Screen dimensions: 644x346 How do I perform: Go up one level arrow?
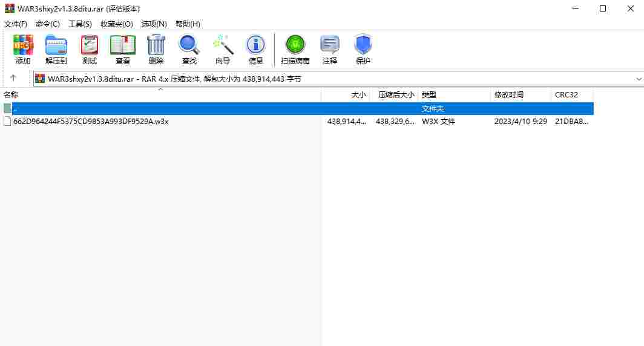(13, 78)
